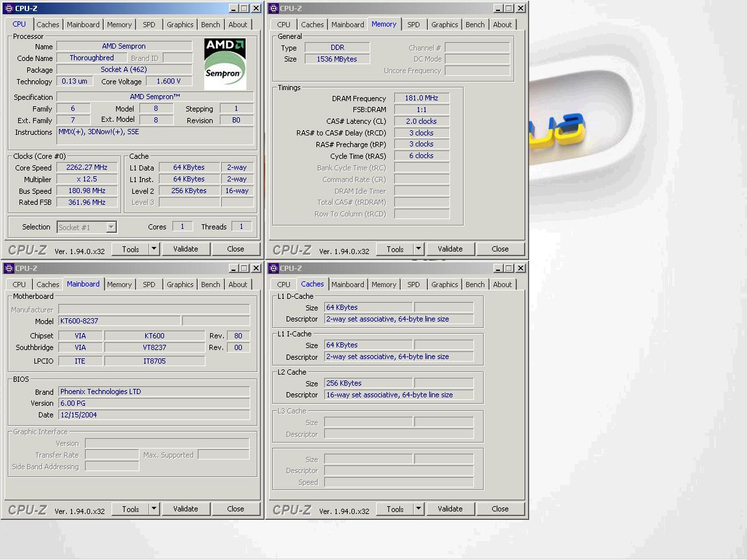Click Validate button in Memory window
Viewport: 747px width, 560px height.
450,249
